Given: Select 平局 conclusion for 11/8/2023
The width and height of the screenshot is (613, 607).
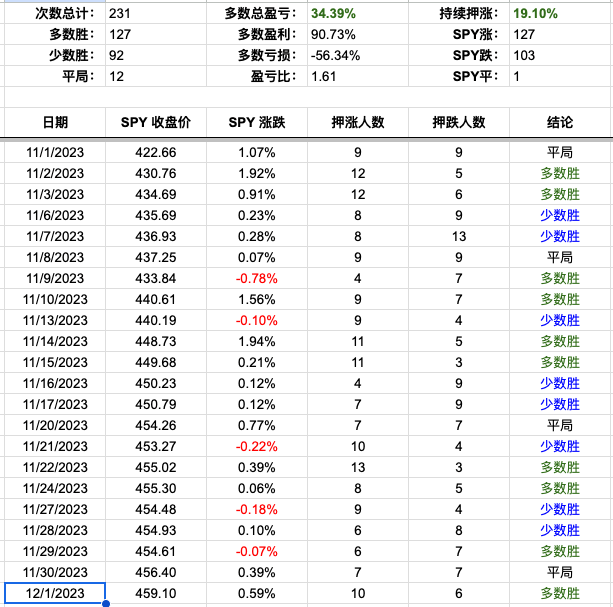Looking at the screenshot, I should pyautogui.click(x=560, y=257).
